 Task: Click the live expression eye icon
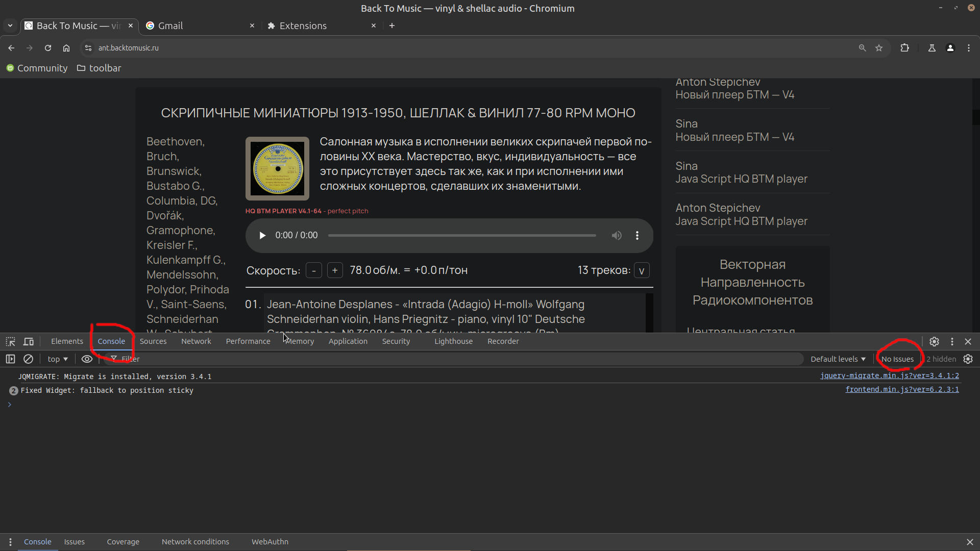[x=87, y=359]
